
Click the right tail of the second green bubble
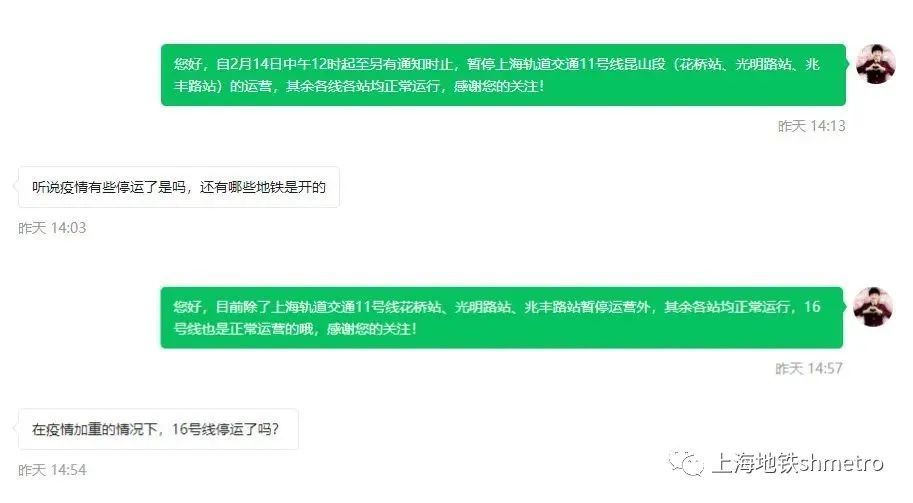(x=845, y=307)
